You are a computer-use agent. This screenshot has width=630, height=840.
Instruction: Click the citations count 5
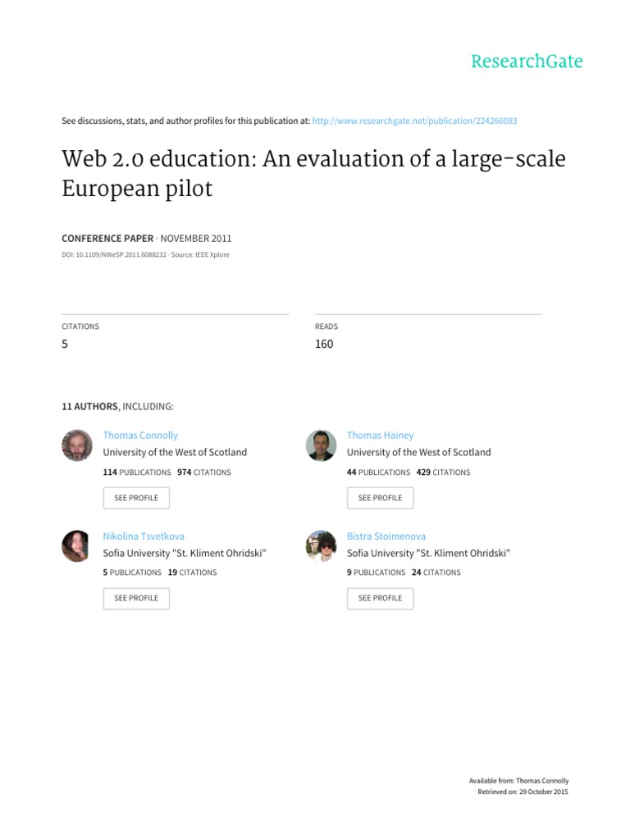pos(65,345)
